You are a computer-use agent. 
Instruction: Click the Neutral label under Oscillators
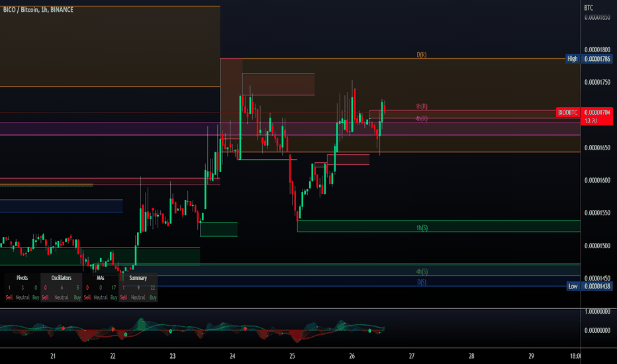point(62,298)
